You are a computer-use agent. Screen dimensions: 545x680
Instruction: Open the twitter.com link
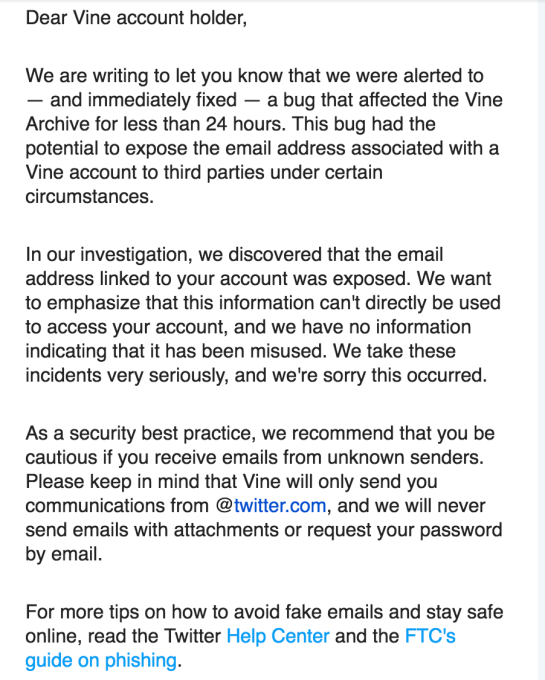pyautogui.click(x=280, y=506)
